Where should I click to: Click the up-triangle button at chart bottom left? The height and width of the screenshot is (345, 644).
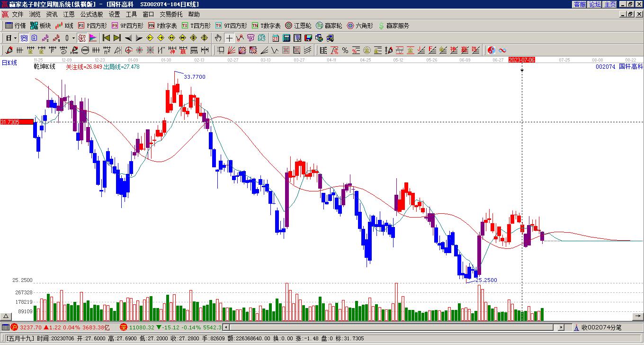6,317
